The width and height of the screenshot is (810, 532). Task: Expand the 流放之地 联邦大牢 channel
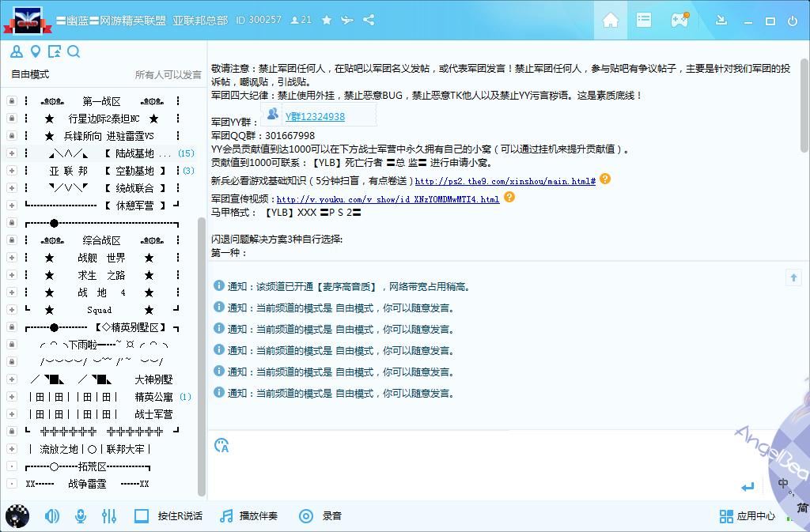point(11,449)
